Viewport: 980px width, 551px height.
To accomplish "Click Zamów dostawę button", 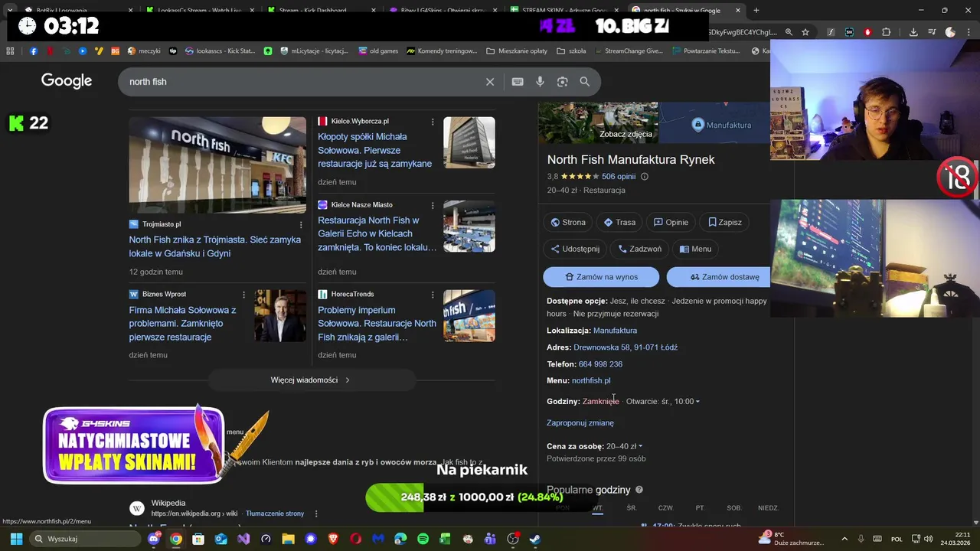I will click(x=720, y=277).
